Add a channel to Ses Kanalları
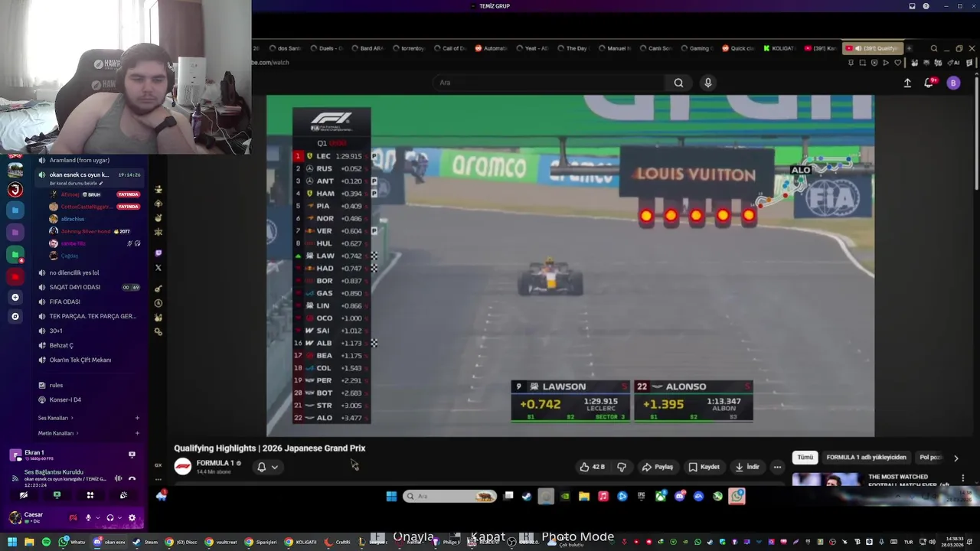 (x=137, y=418)
